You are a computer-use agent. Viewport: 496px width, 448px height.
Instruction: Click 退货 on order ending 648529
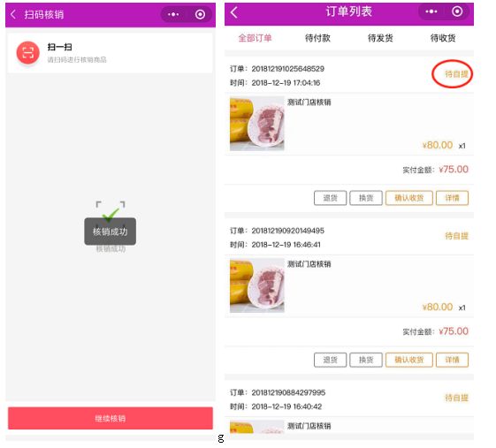[x=331, y=198]
